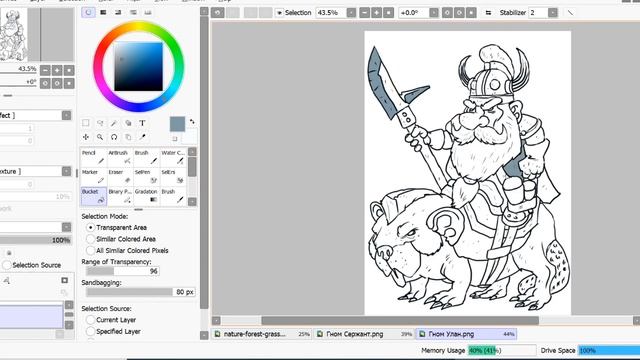The image size is (640, 360).
Task: Enable Selection Source option in layer panel
Action: (x=32, y=265)
